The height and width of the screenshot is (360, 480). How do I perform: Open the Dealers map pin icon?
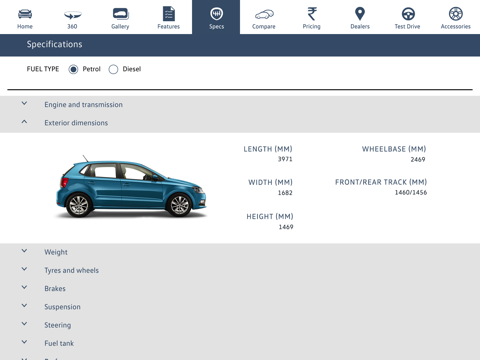(360, 14)
